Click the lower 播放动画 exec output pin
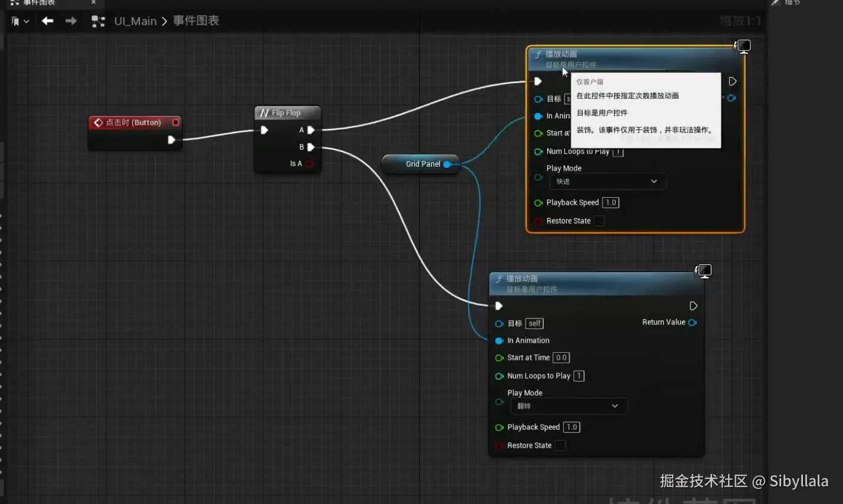The height and width of the screenshot is (504, 843). click(x=693, y=306)
